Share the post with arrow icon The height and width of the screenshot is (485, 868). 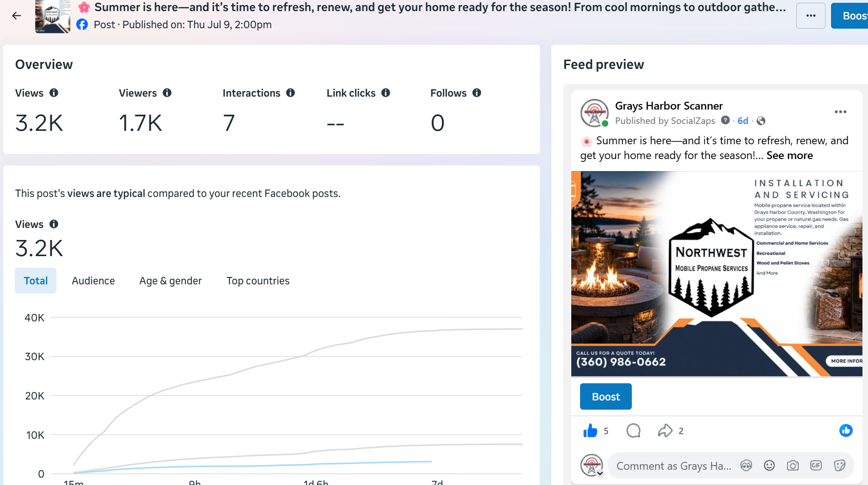coord(665,431)
